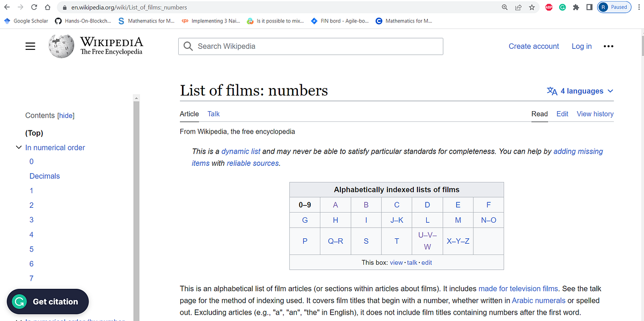Open the letter M film index list
Viewport: 644px width, 321px height.
[458, 220]
